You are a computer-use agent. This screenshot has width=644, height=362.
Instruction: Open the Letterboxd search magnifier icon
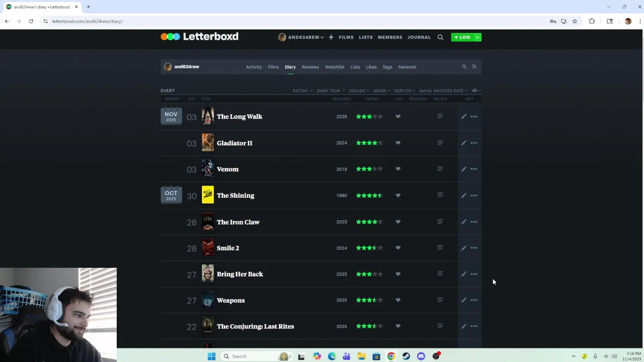point(440,37)
